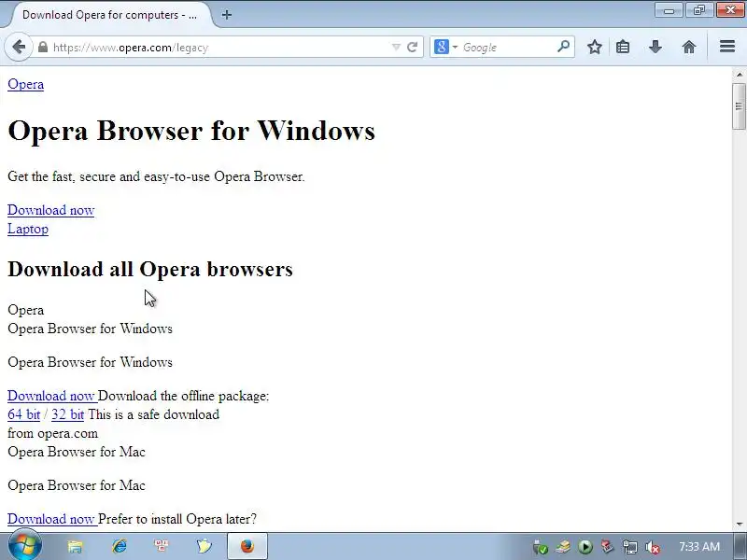Go back with the browser back arrow
Viewport: 747px width, 560px height.
(x=19, y=48)
